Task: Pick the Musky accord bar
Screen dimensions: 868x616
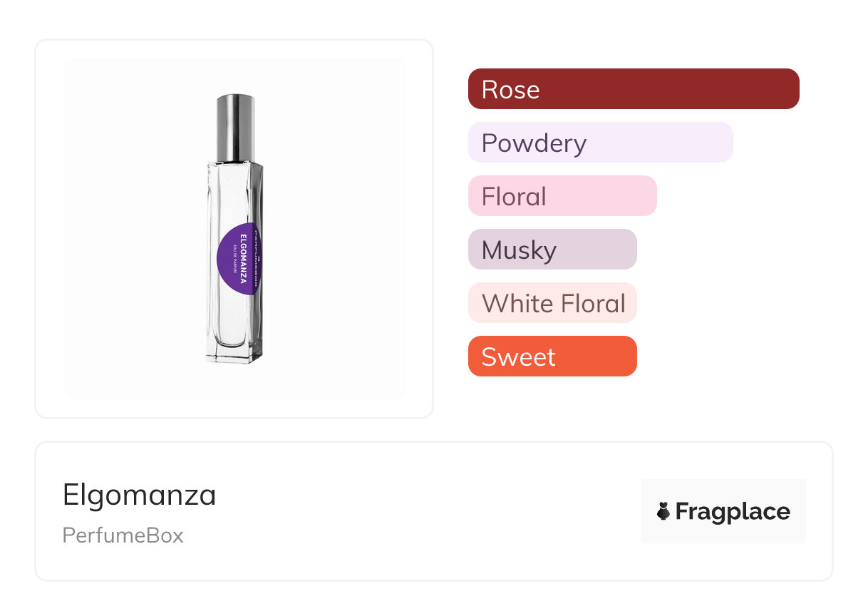Action: (552, 250)
